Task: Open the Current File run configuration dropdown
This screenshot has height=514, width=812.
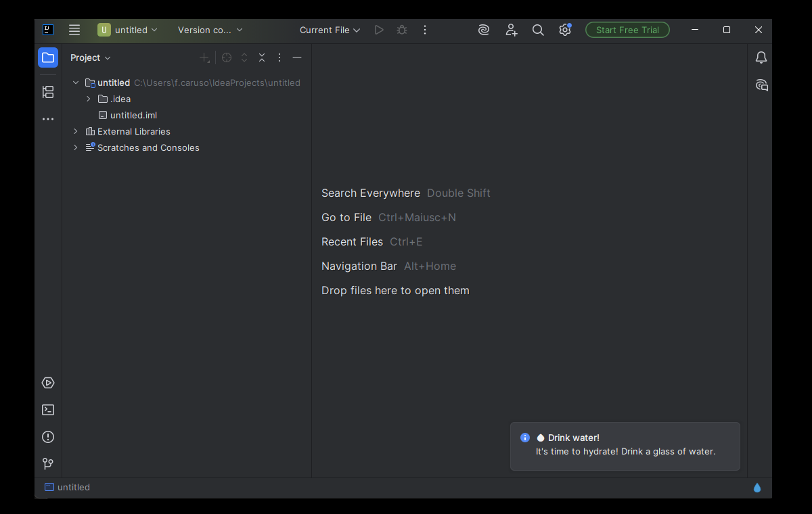Action: tap(330, 30)
